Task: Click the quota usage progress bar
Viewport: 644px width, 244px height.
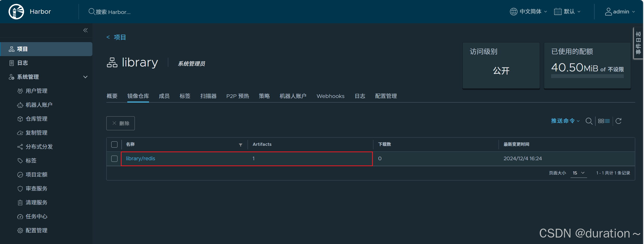Action: coord(587,76)
